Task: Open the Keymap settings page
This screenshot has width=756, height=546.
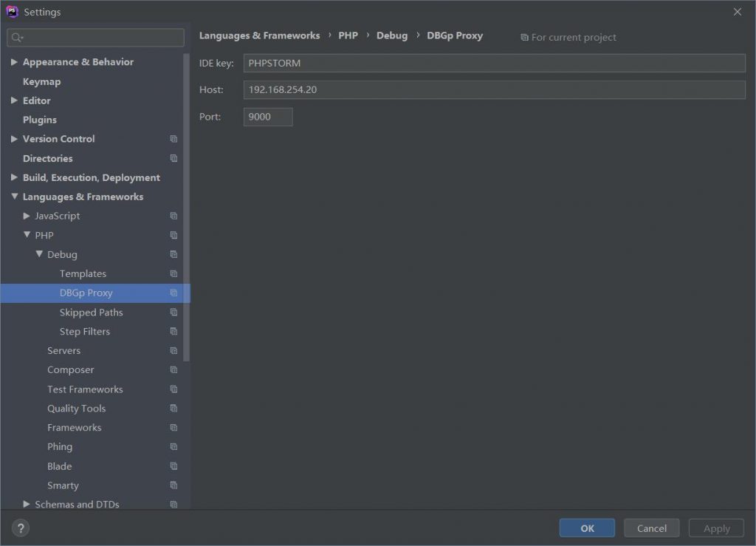Action: tap(42, 81)
